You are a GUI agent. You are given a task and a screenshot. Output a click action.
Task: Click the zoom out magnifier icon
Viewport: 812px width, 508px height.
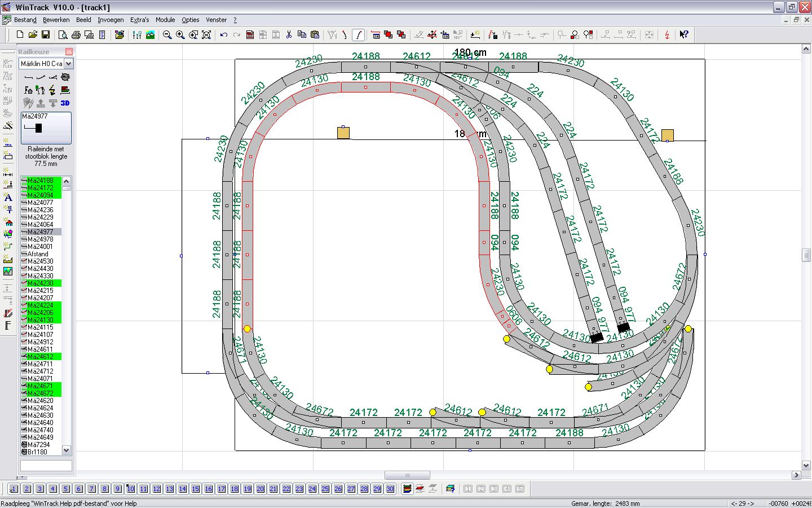pos(167,35)
